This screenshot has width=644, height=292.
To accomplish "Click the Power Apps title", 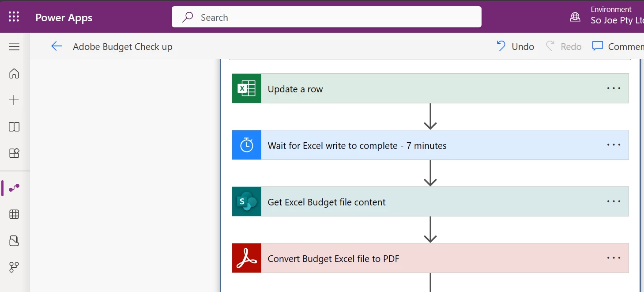I will tap(64, 18).
